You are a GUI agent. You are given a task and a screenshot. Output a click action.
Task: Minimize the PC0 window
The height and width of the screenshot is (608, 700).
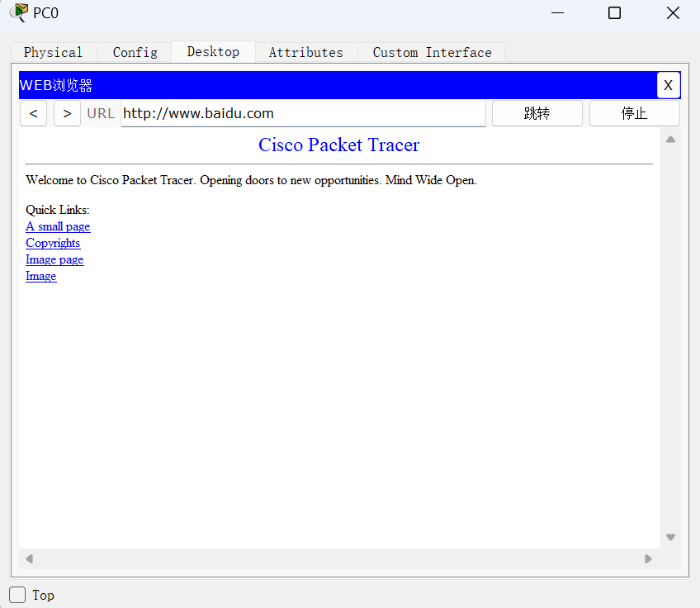click(557, 13)
